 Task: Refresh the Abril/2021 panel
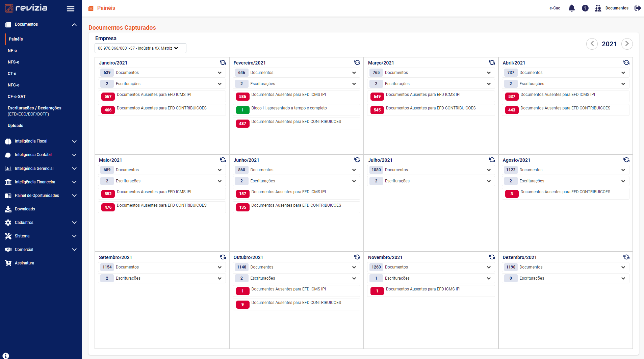pos(626,62)
